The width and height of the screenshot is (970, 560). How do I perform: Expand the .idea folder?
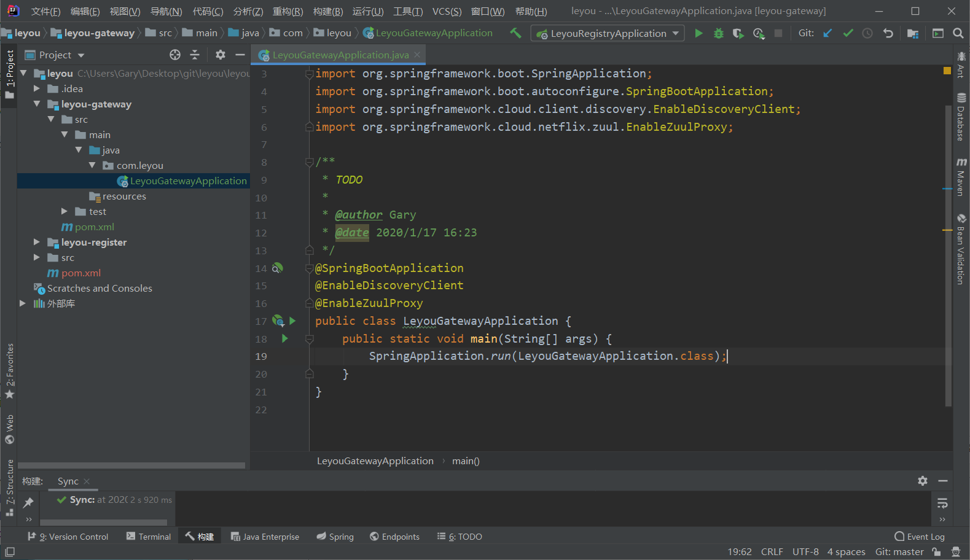pos(37,88)
